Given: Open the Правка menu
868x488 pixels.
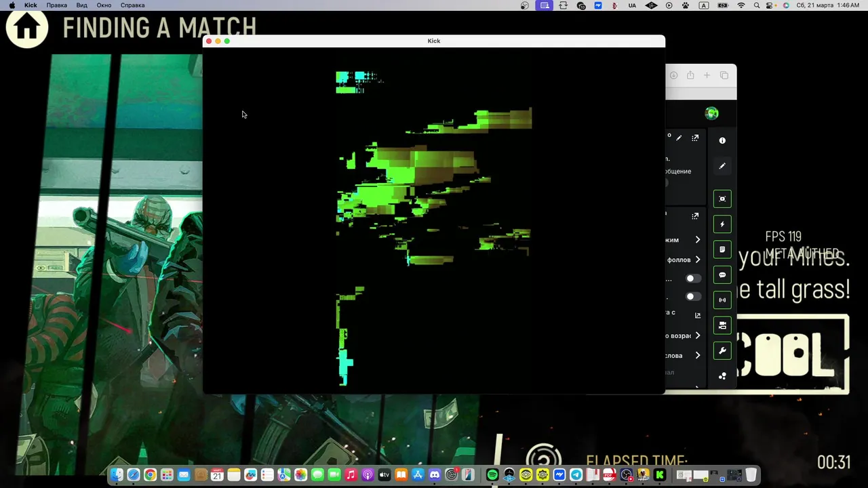Looking at the screenshot, I should (x=56, y=5).
